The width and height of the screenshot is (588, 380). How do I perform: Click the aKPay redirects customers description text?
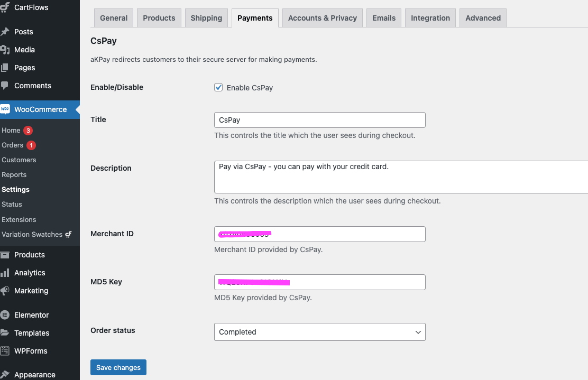click(204, 60)
